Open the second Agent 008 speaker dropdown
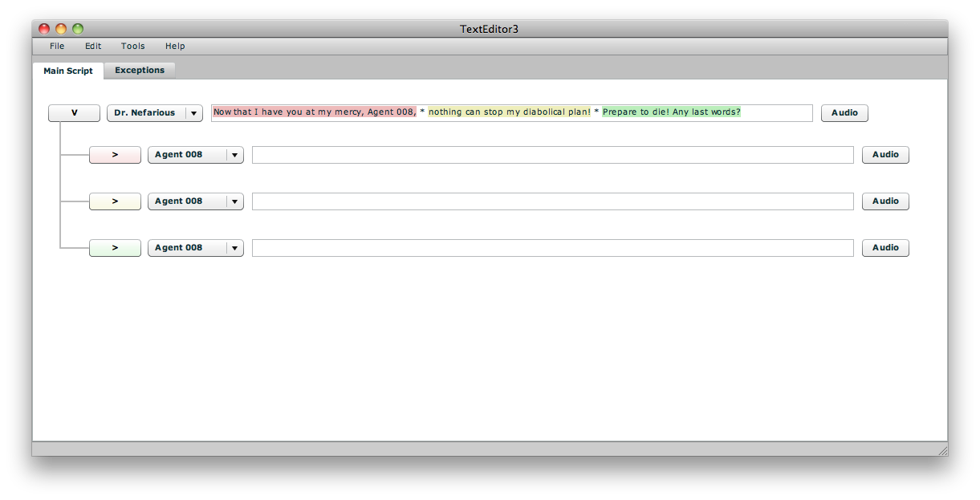Screen dimensions: 980x500 tap(196, 201)
